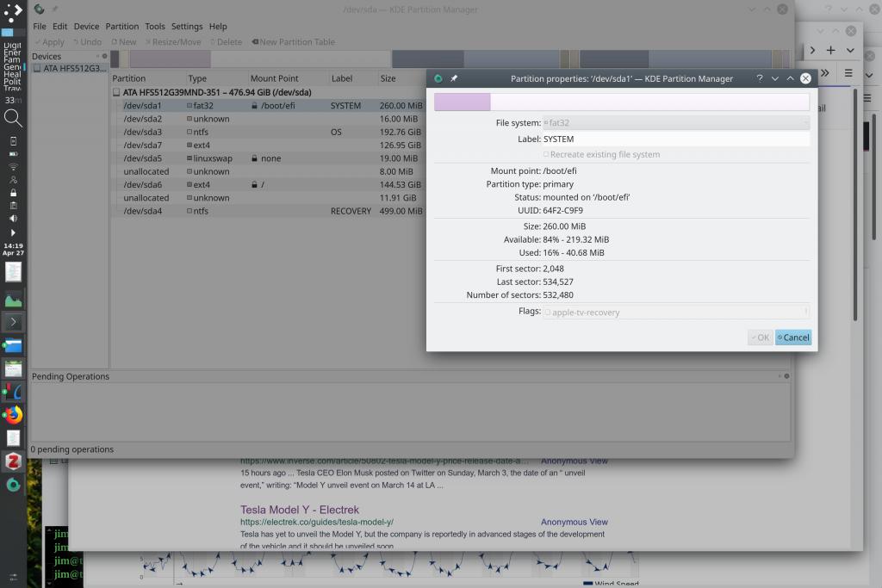882x588 pixels.
Task: Select the /dev/sda6 ext4 partition row
Action: [x=142, y=184]
